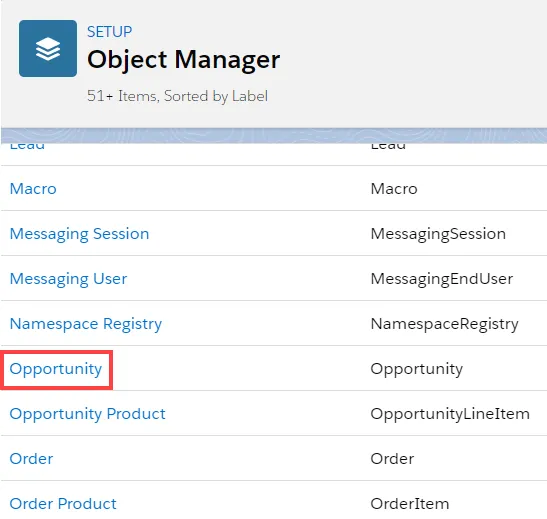Click the Object Manager page title
This screenshot has height=519, width=547.
(183, 60)
